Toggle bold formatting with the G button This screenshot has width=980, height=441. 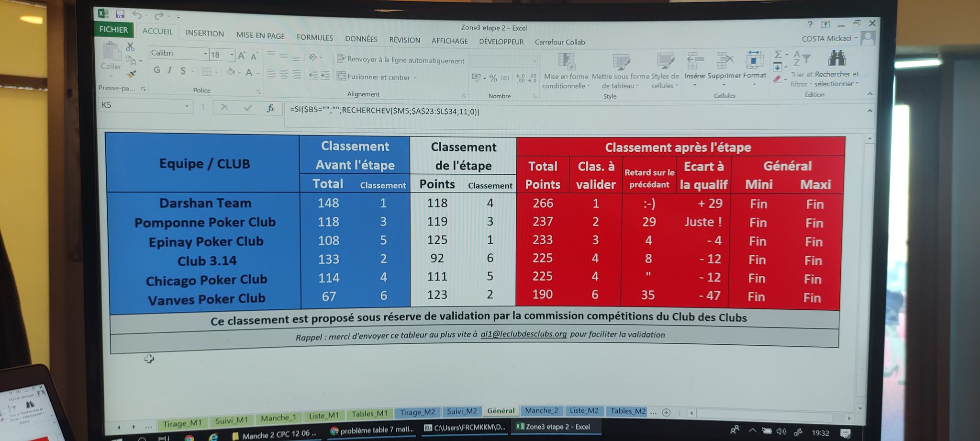pos(157,70)
